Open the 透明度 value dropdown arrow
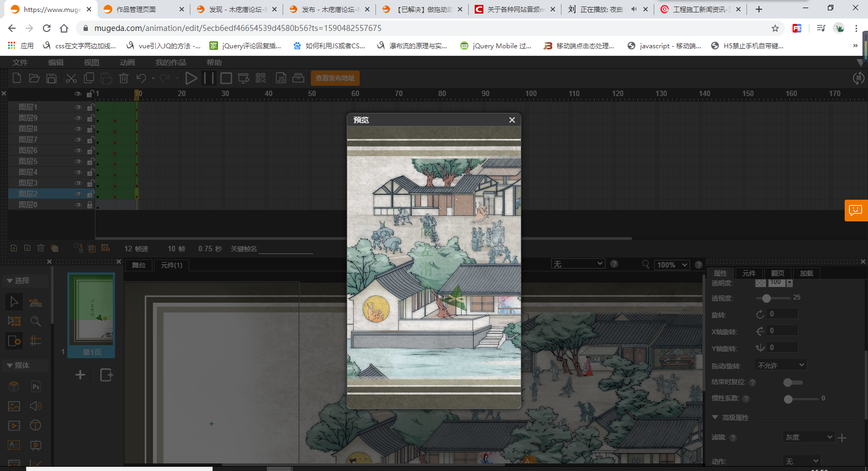This screenshot has width=868, height=471. click(789, 283)
